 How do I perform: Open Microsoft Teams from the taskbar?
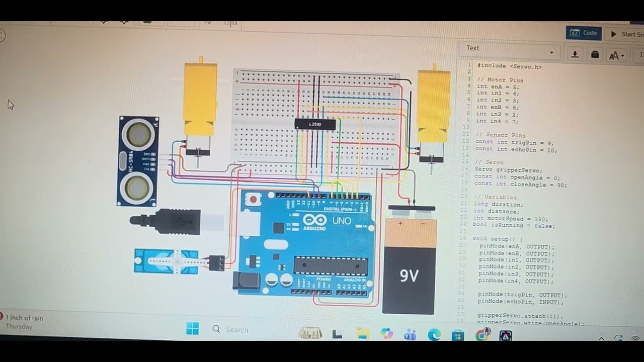pyautogui.click(x=410, y=334)
